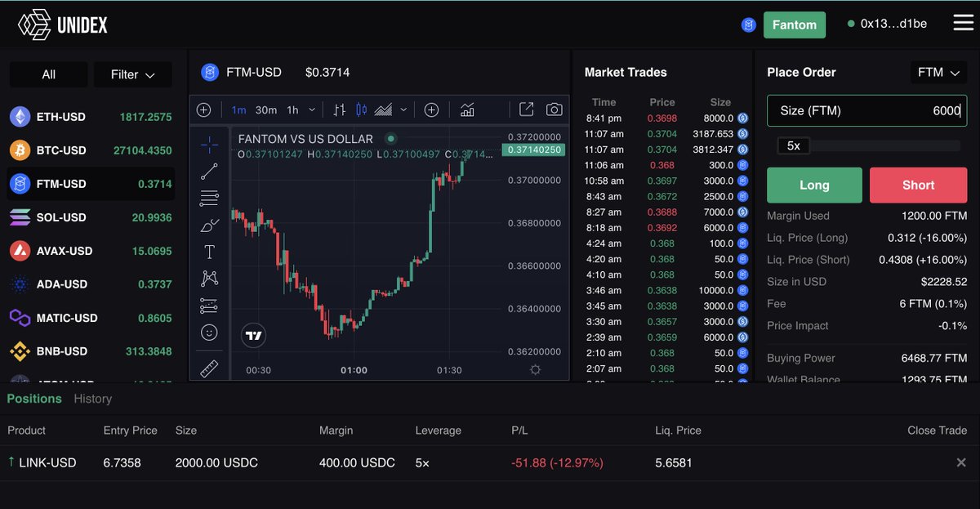Click the TradingView logo on chart
The height and width of the screenshot is (509, 980).
[254, 335]
